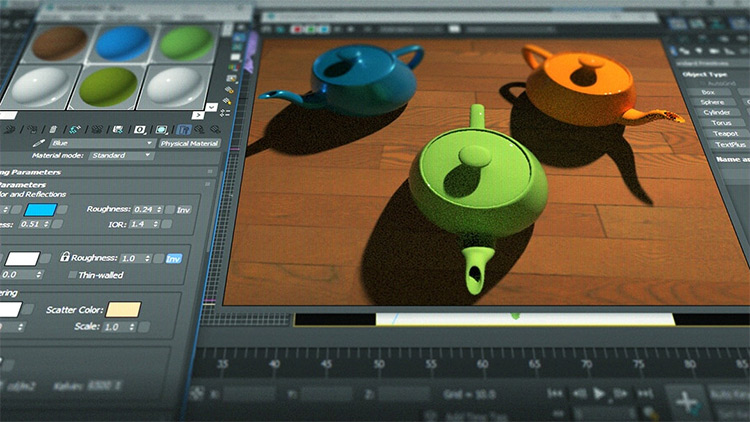Toggle the Show End Result button

[x=184, y=129]
